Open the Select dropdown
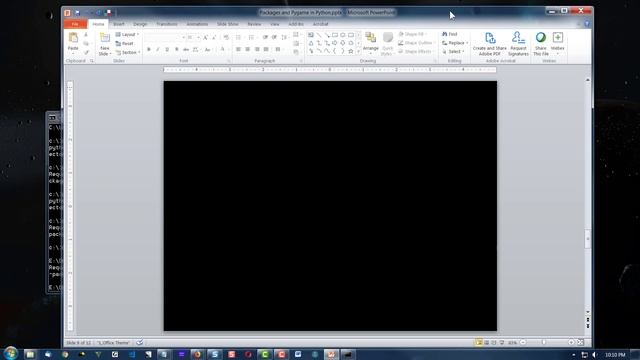The image size is (640, 360). point(453,51)
